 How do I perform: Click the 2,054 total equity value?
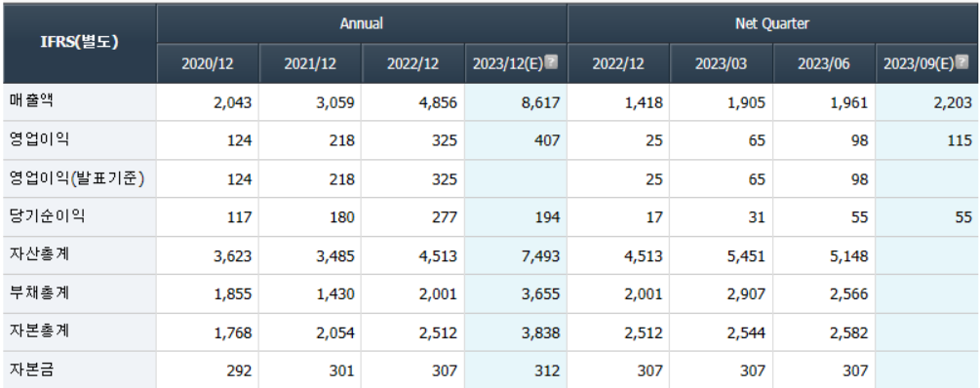[x=334, y=333]
